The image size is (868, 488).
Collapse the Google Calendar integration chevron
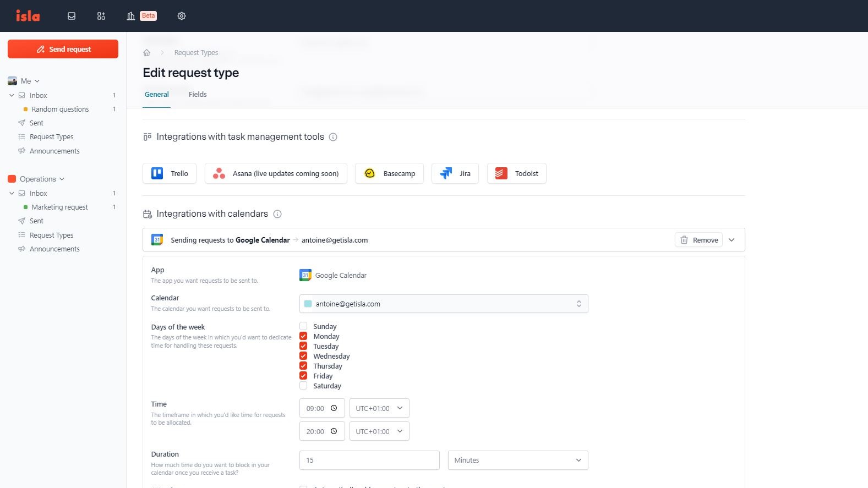coord(731,240)
